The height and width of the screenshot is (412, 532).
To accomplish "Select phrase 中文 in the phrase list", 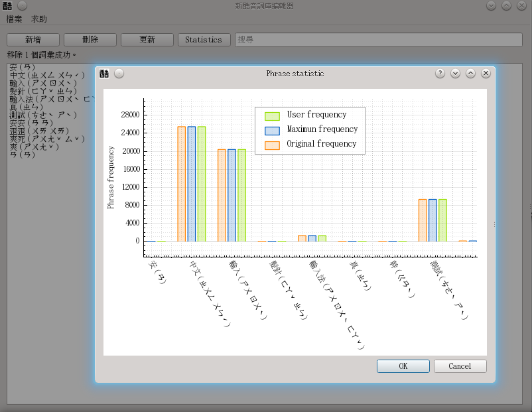I will pyautogui.click(x=47, y=75).
